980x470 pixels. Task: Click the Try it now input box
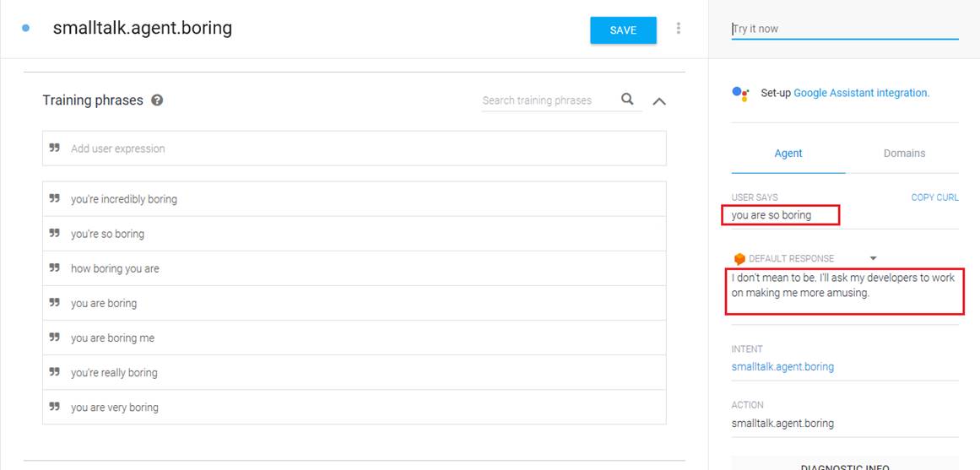844,29
